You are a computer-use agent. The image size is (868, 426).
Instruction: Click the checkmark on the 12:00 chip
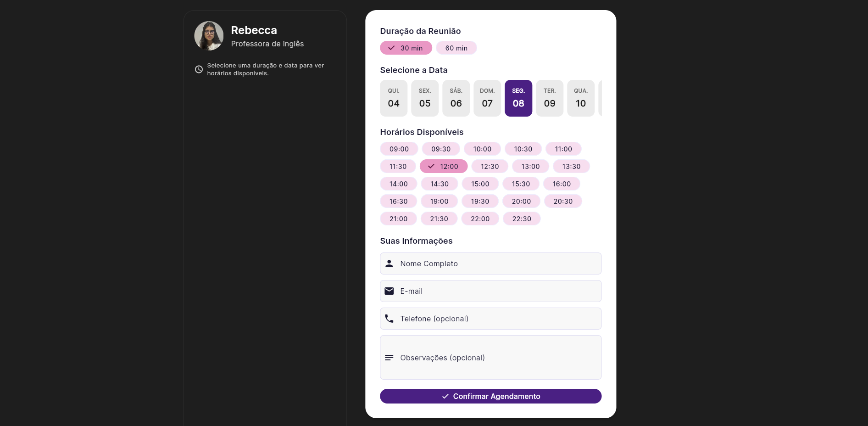[431, 166]
